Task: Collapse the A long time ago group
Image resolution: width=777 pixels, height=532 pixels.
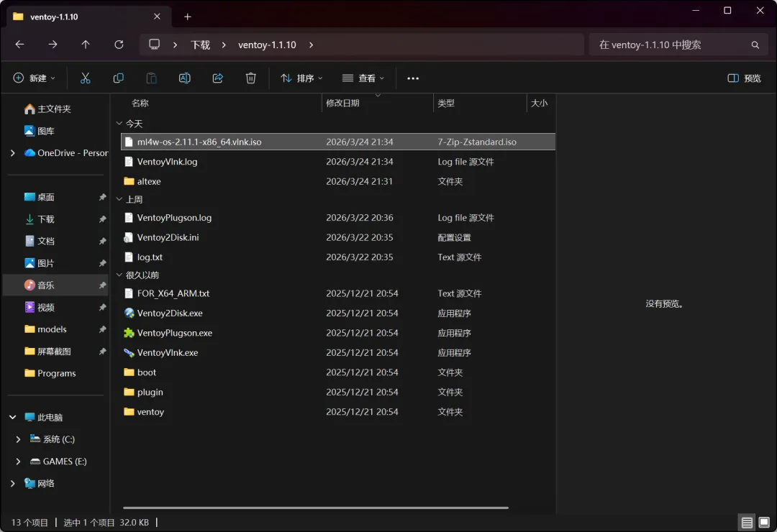Action: tap(119, 275)
